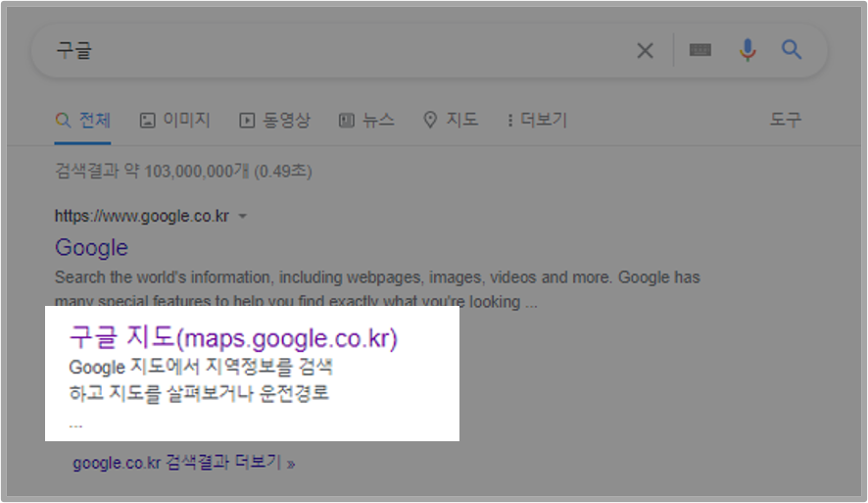Click the 지도 tab map pin icon
The image size is (868, 503).
(430, 121)
